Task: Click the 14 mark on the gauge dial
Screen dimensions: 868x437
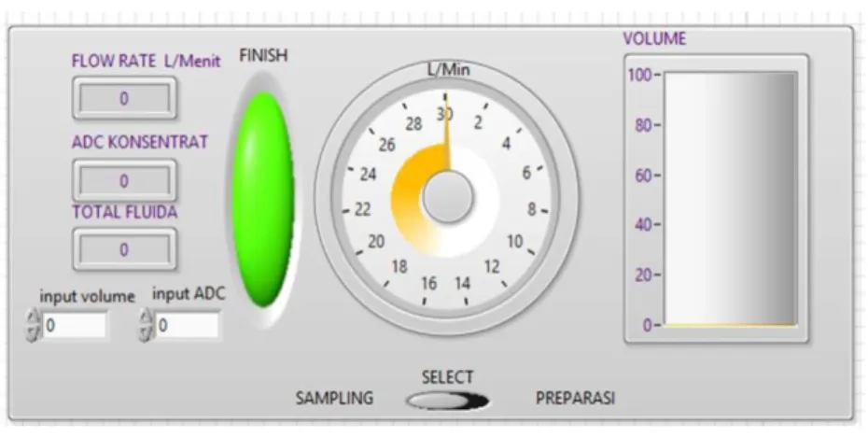Action: (463, 284)
